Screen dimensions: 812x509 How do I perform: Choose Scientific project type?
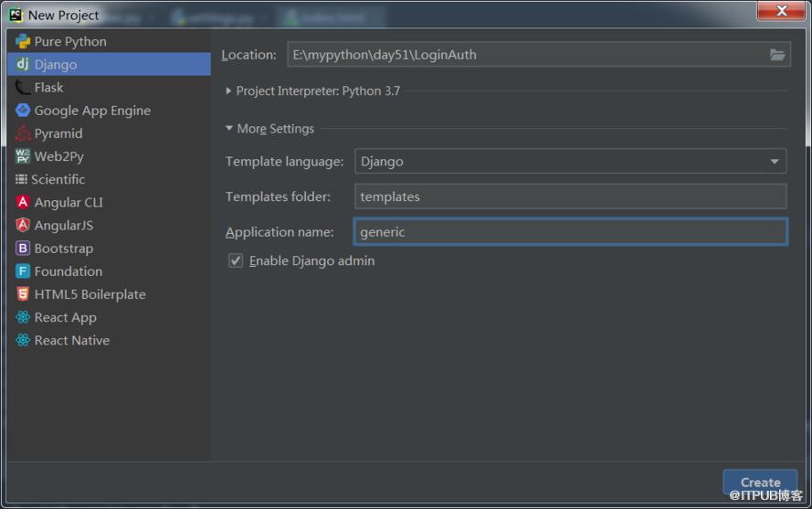coord(109,179)
